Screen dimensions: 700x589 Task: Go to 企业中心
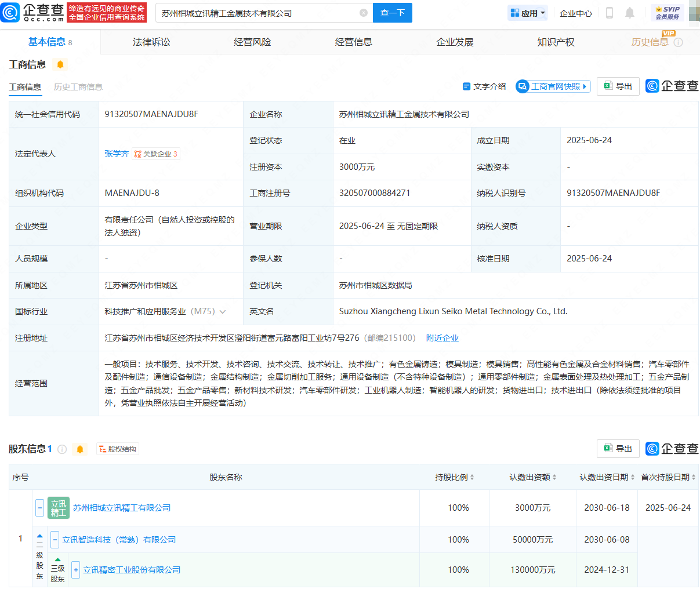576,13
